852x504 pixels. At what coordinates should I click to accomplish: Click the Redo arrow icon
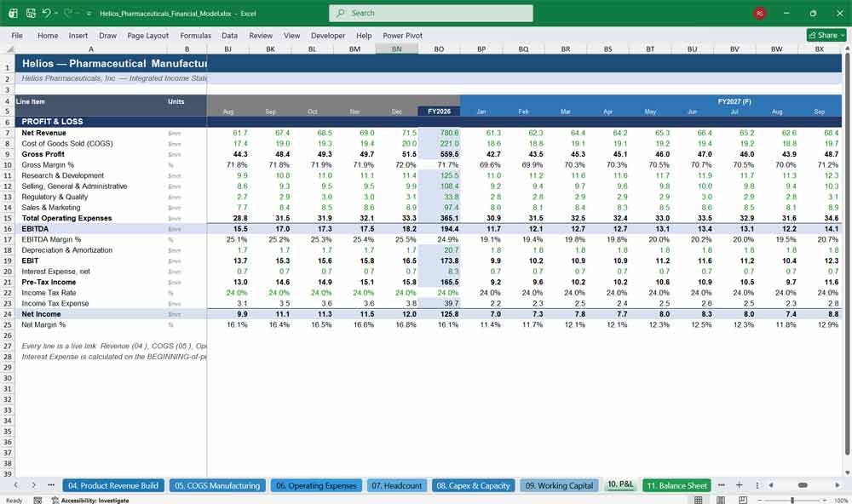click(68, 13)
